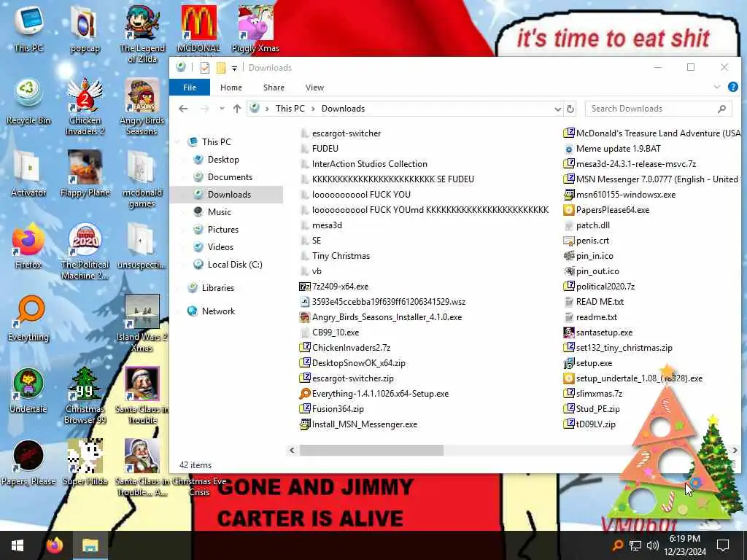This screenshot has width=747, height=560.
Task: Select Desktop in the navigation pane
Action: click(223, 160)
